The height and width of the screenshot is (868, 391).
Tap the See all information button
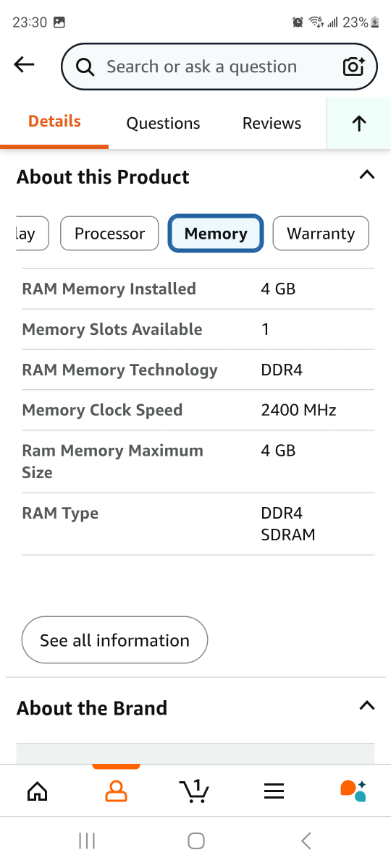coord(114,640)
